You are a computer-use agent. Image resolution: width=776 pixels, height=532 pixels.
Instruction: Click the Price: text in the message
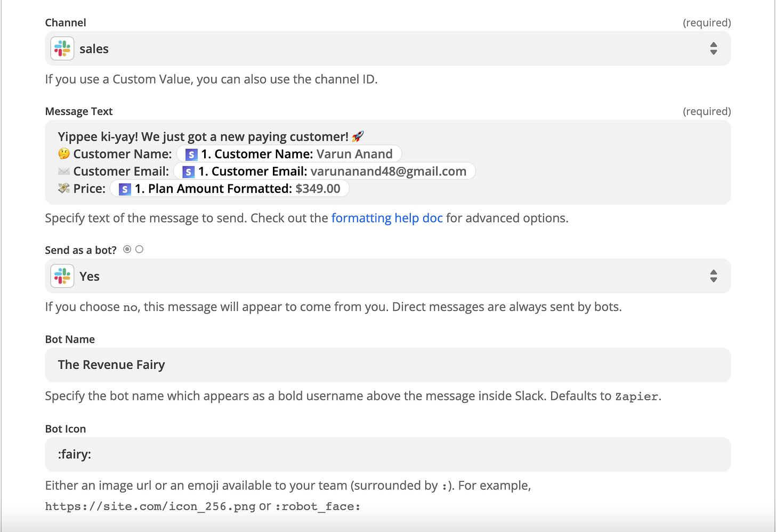point(90,188)
